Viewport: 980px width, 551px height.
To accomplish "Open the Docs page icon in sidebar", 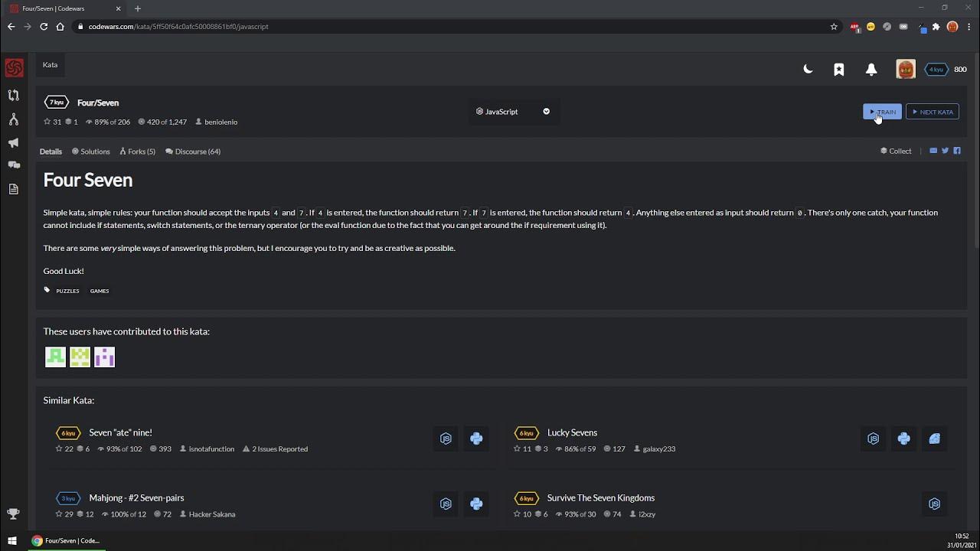I will tap(14, 189).
